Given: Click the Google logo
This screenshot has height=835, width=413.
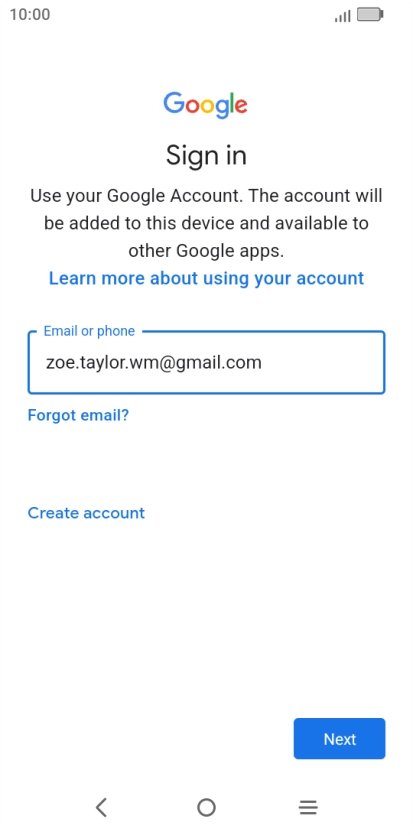Looking at the screenshot, I should click(x=205, y=105).
